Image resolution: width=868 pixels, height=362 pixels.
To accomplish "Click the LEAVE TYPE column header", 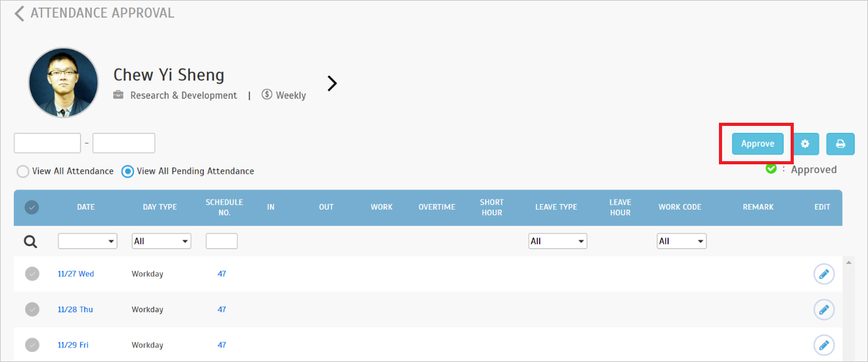I will click(x=556, y=207).
